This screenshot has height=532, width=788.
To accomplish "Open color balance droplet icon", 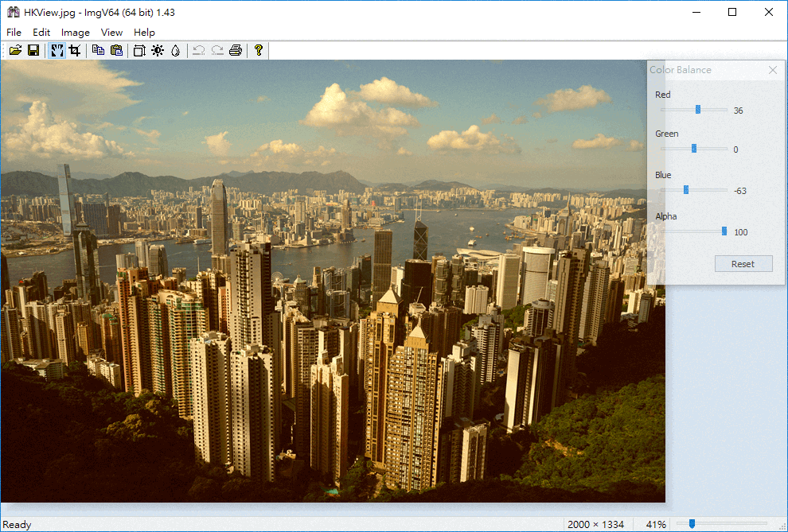I will pos(175,50).
